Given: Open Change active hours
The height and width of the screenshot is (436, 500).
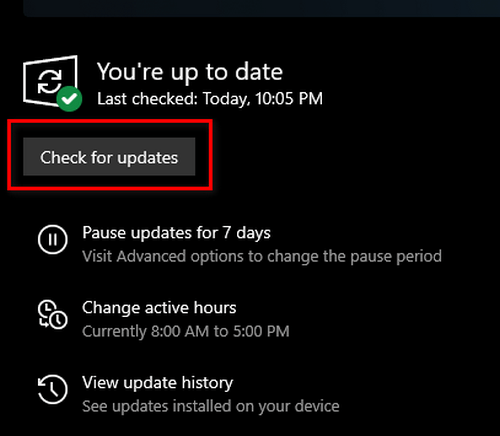Looking at the screenshot, I should pyautogui.click(x=159, y=308).
